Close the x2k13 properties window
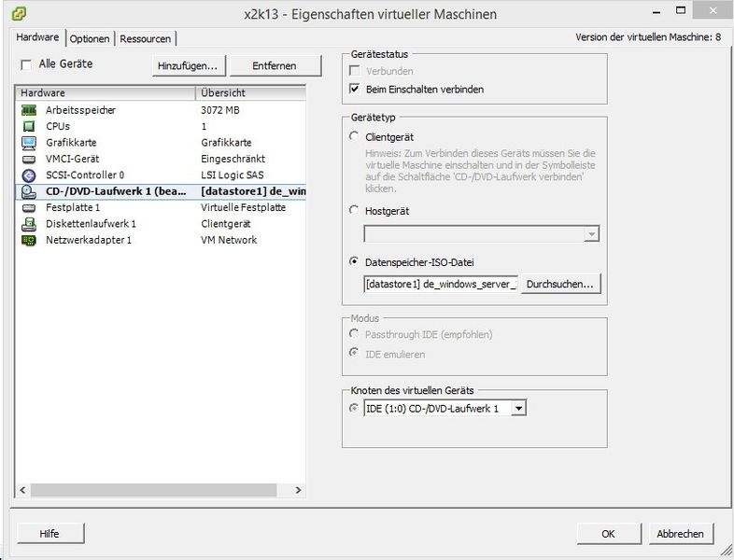734x560 pixels. pyautogui.click(x=713, y=10)
